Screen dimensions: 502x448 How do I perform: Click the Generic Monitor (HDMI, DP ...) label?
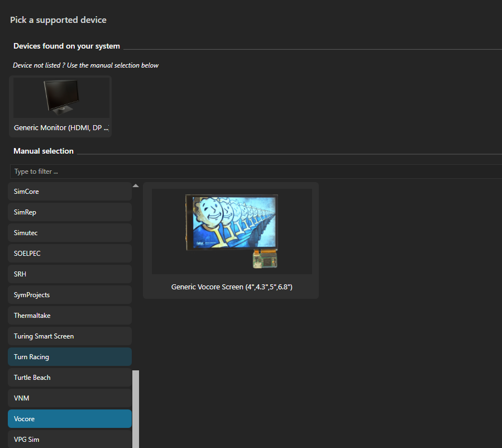point(61,128)
